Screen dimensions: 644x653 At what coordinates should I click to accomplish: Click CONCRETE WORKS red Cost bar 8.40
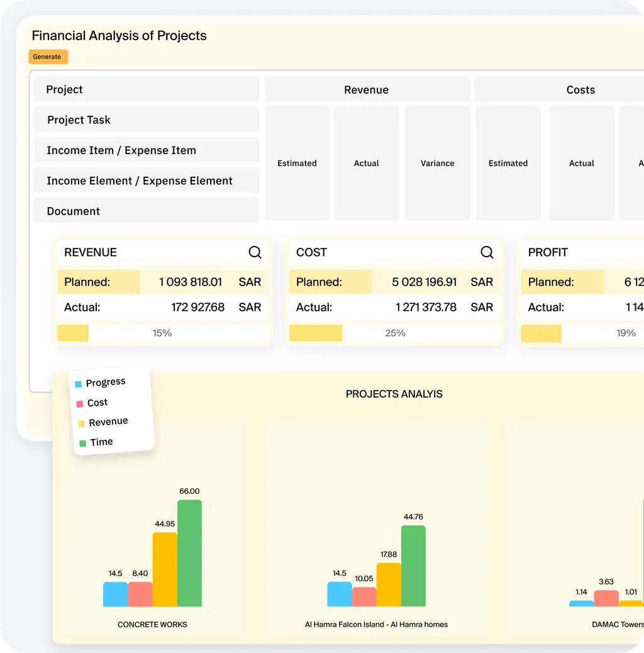[x=140, y=594]
